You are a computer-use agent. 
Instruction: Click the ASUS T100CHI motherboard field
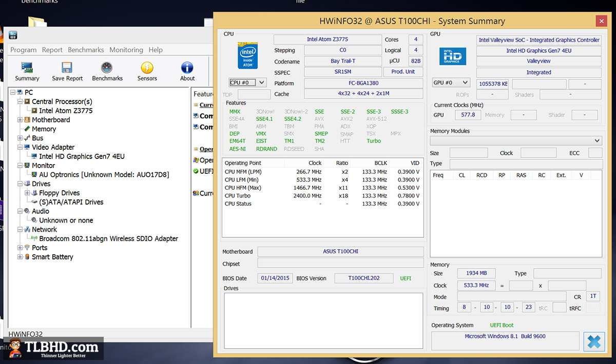coord(340,252)
